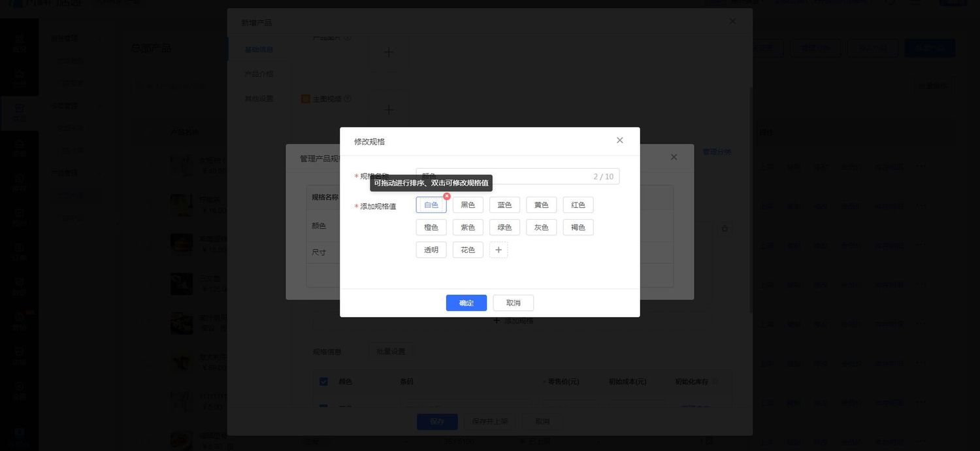Screen dimensions: 980x451
Task: Click the dimmed 添加规格 button
Action: click(513, 320)
